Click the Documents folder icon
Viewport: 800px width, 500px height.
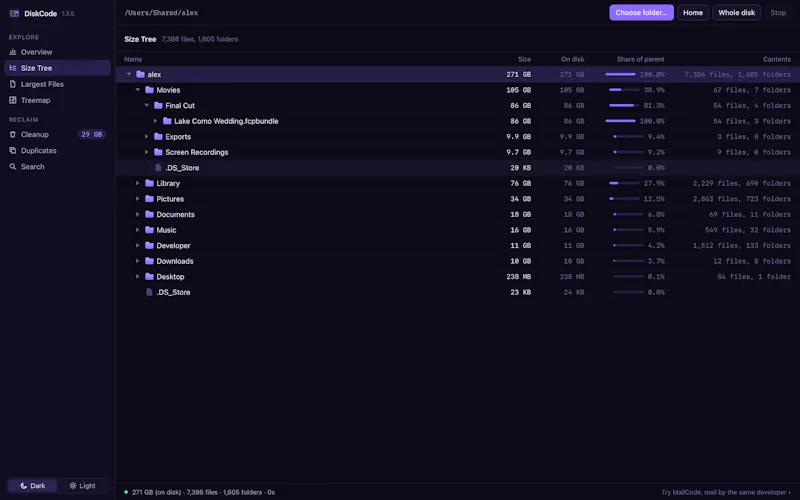[149, 214]
